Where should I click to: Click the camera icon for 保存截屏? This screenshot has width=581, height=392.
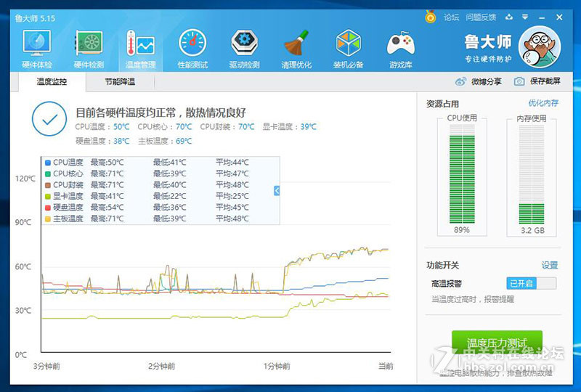click(x=519, y=81)
